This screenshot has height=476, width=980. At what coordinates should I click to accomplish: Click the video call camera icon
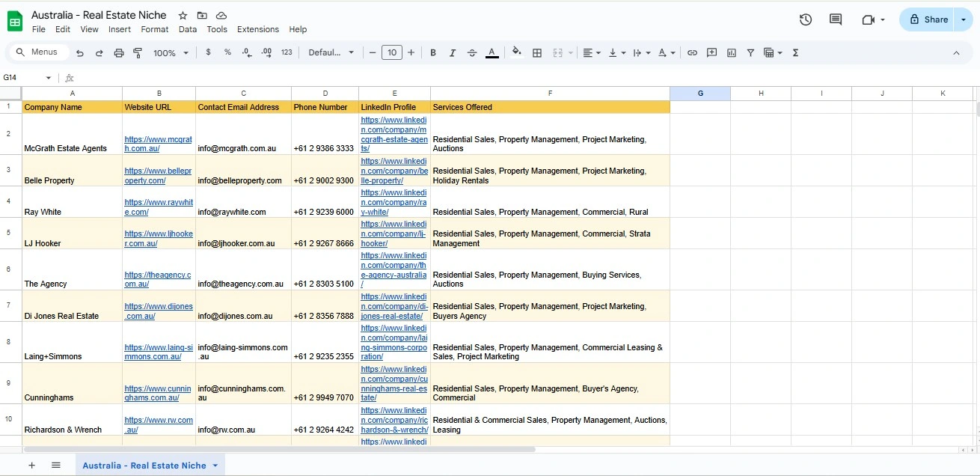869,19
